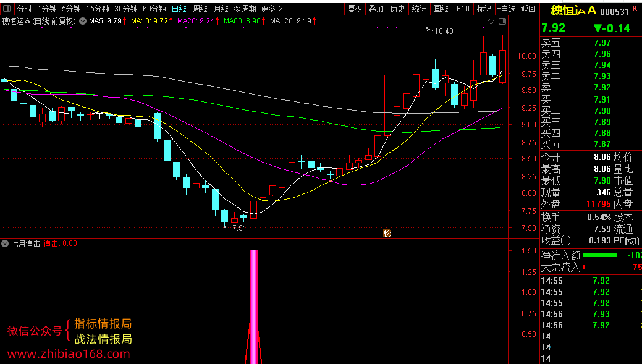The height and width of the screenshot is (364, 642).
Task: Expand the 更多 periods menu
Action: (x=271, y=9)
